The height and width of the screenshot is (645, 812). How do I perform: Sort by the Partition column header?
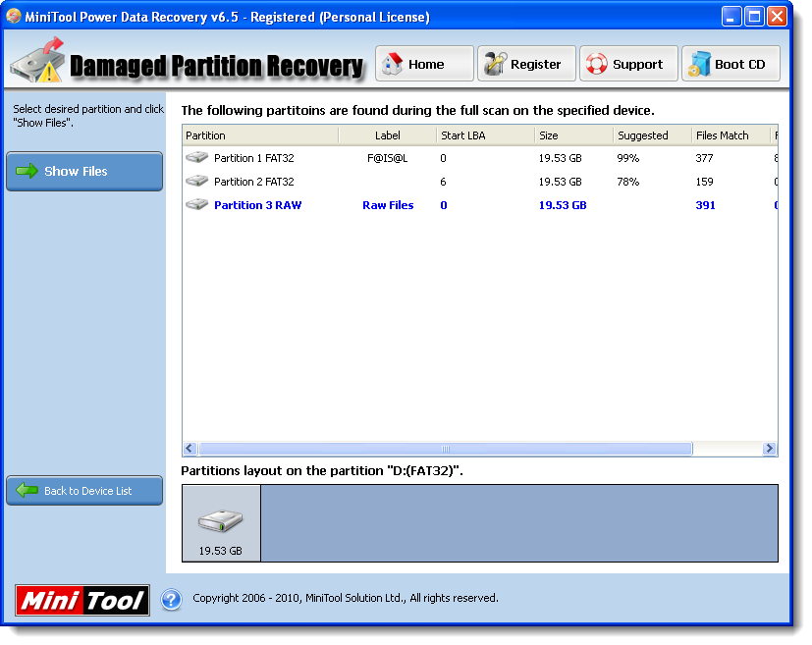(x=260, y=135)
